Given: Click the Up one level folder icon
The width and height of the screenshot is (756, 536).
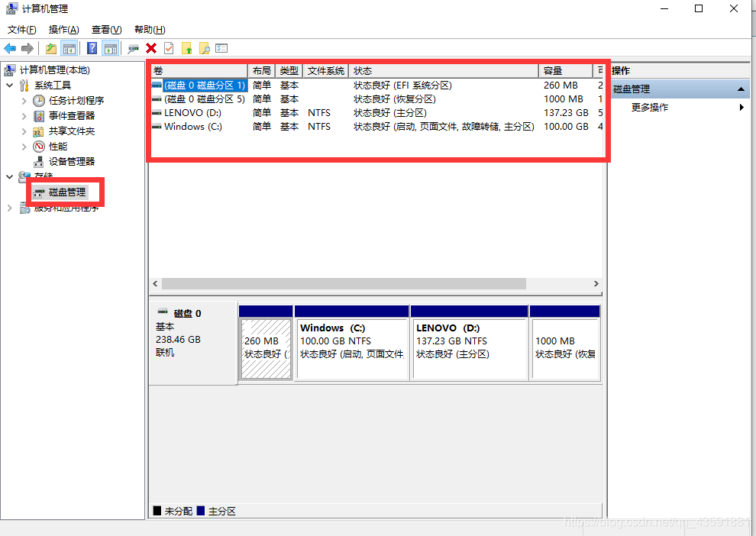Looking at the screenshot, I should pos(51,48).
